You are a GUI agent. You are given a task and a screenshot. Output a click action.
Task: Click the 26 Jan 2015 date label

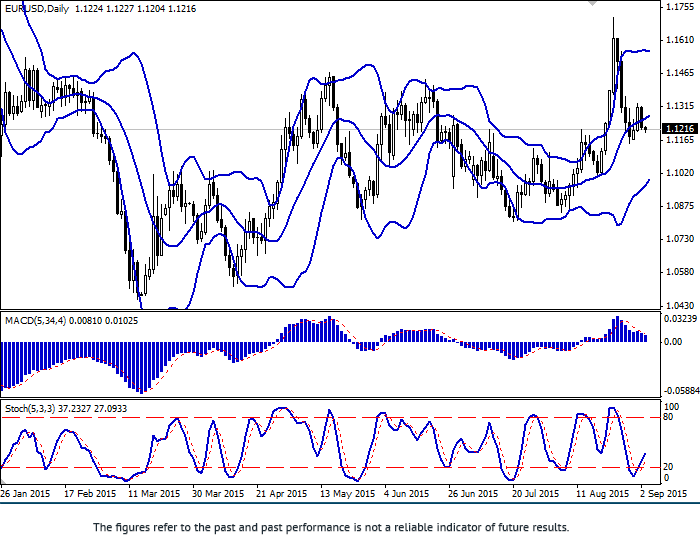coord(28,494)
